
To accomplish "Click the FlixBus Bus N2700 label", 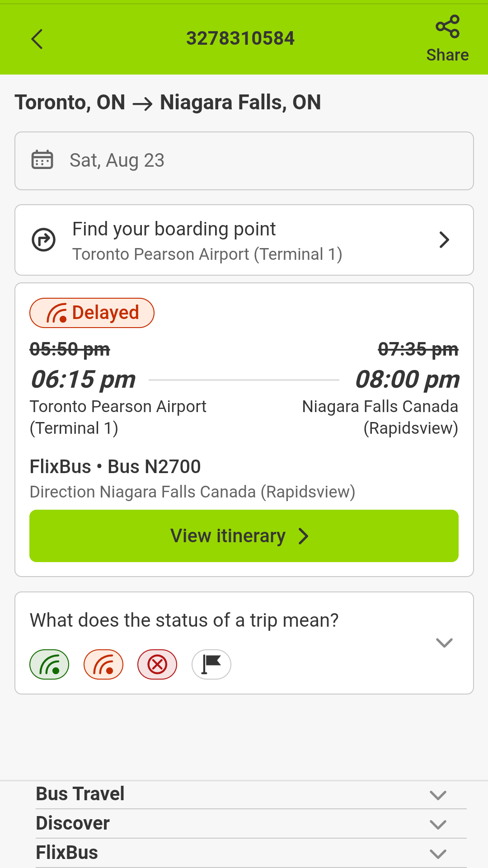I will 115,467.
